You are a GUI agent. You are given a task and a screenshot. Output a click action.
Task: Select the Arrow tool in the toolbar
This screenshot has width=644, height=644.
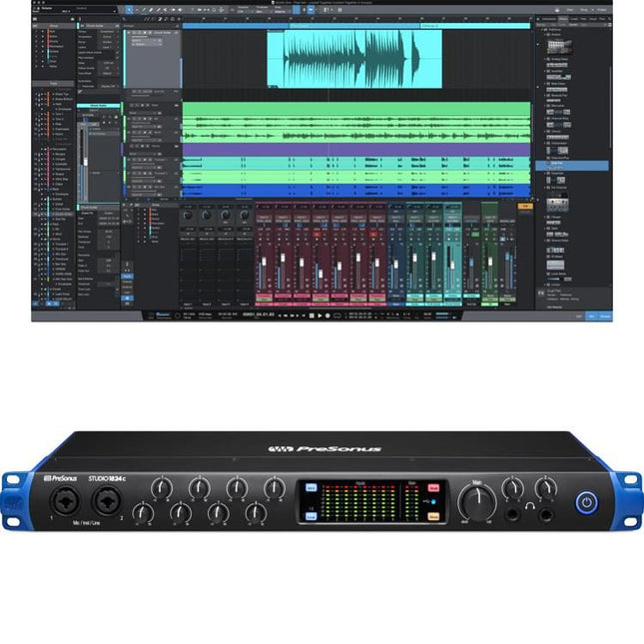[129, 10]
